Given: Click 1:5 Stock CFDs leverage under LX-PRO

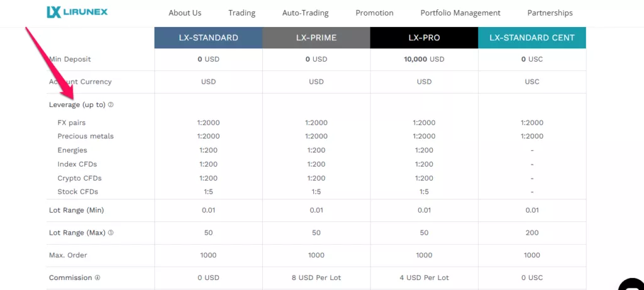Looking at the screenshot, I should click(x=425, y=192).
